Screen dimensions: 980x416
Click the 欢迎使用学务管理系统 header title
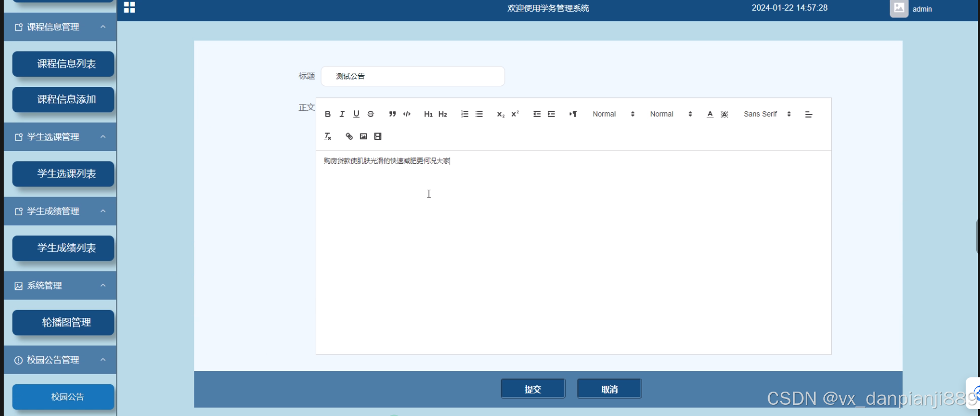click(x=548, y=8)
